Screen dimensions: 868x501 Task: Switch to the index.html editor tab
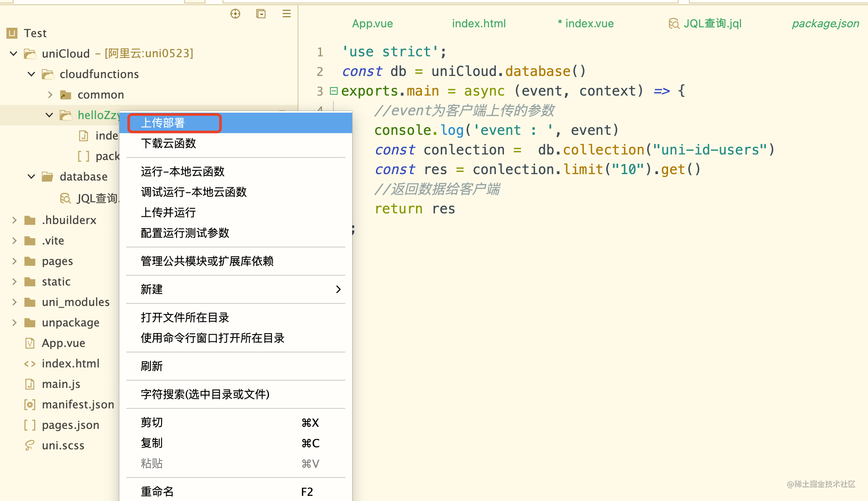coord(479,23)
